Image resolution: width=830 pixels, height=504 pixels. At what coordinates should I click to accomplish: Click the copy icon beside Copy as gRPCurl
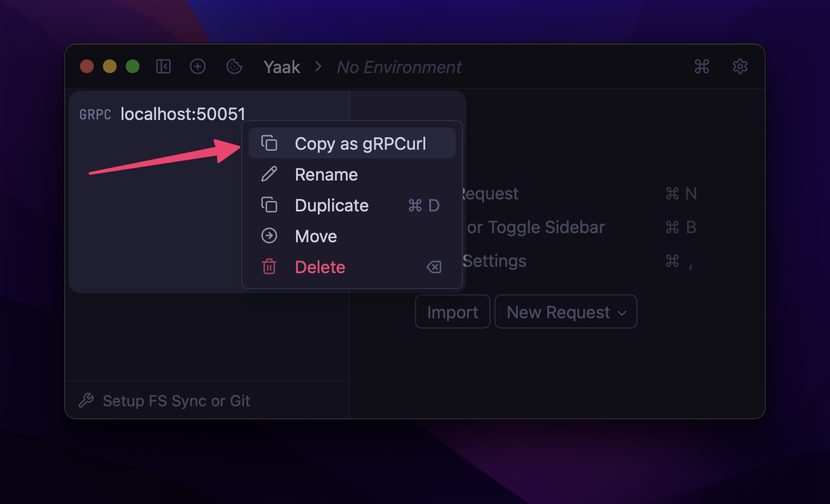[x=269, y=143]
